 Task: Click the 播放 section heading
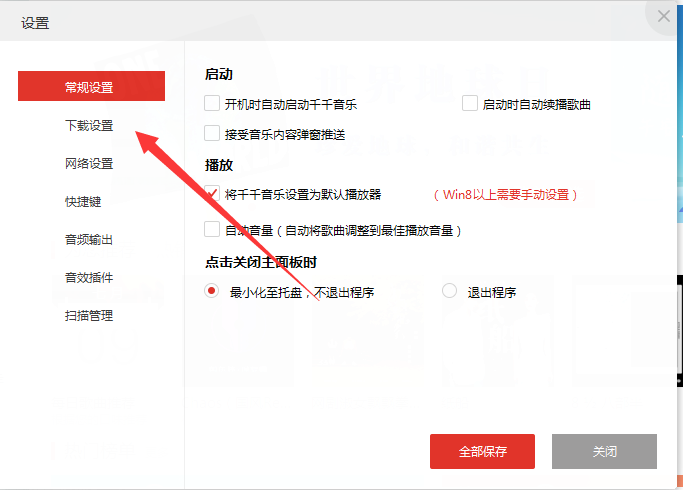tap(219, 165)
